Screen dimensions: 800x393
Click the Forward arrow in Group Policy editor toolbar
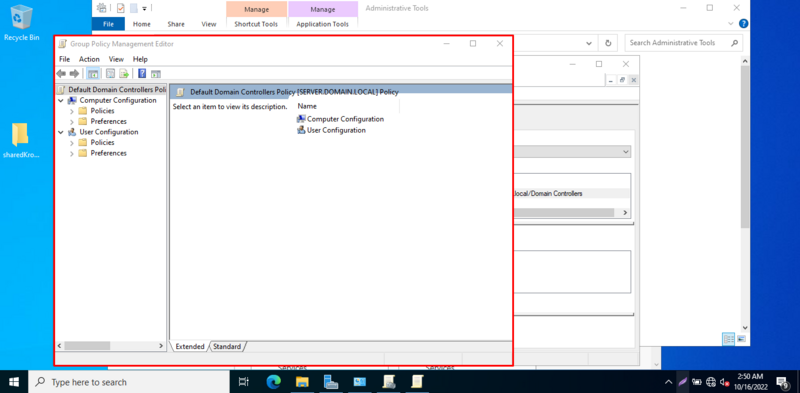[74, 73]
